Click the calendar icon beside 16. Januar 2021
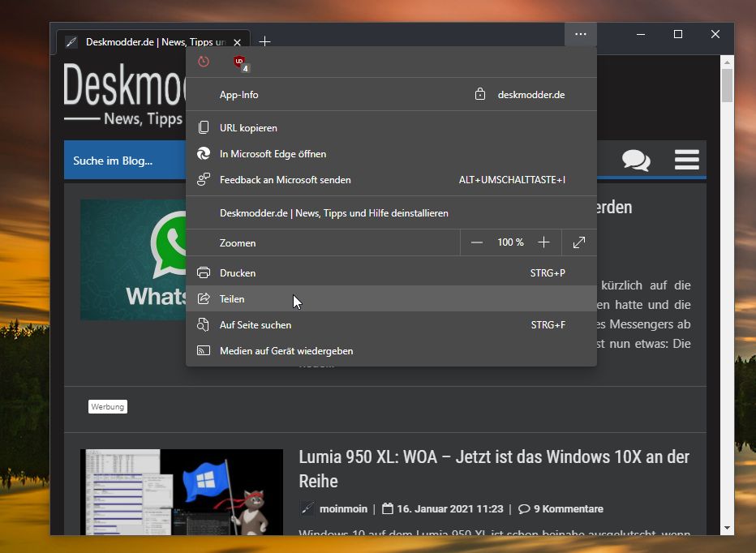 (x=388, y=508)
